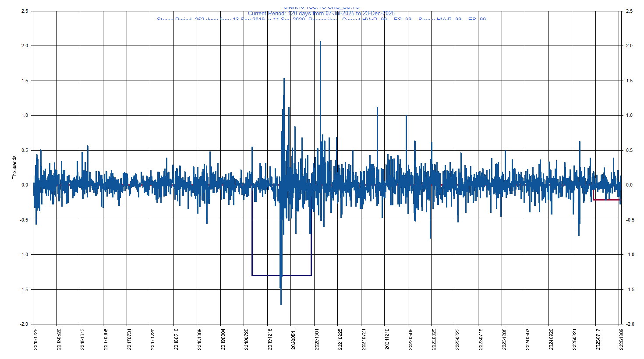Click the red current period rectangle
This screenshot has height=359, width=644.
606,200
